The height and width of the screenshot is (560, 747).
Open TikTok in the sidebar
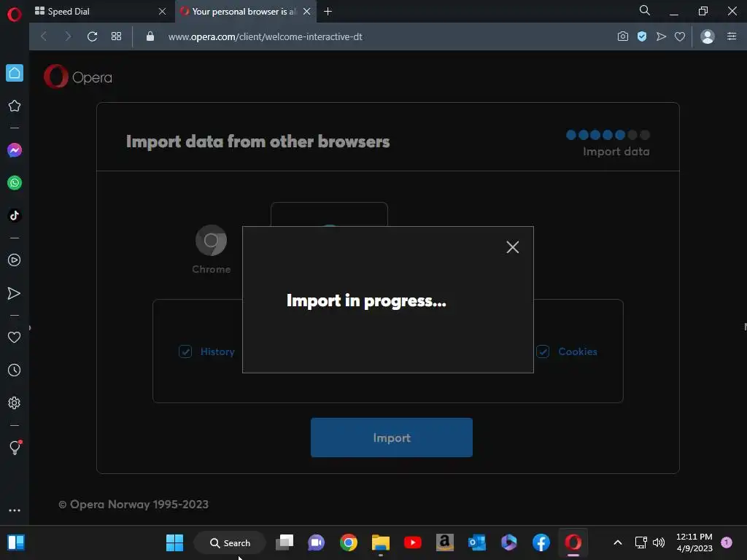pyautogui.click(x=15, y=215)
